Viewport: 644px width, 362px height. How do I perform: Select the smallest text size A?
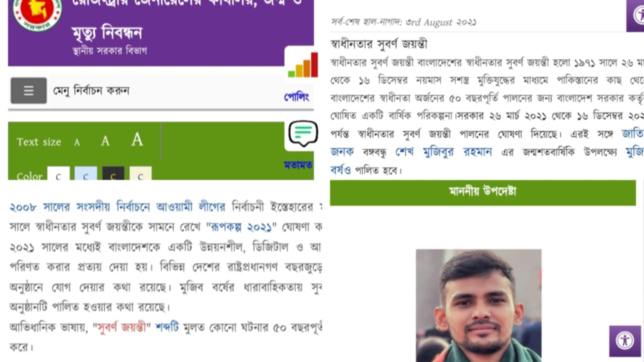(77, 143)
